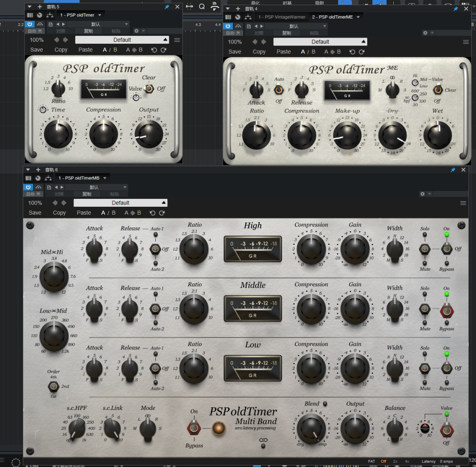The height and width of the screenshot is (467, 476).
Task: Open hamburger menu in PSP oldTimerMB plugin
Action: click(463, 203)
